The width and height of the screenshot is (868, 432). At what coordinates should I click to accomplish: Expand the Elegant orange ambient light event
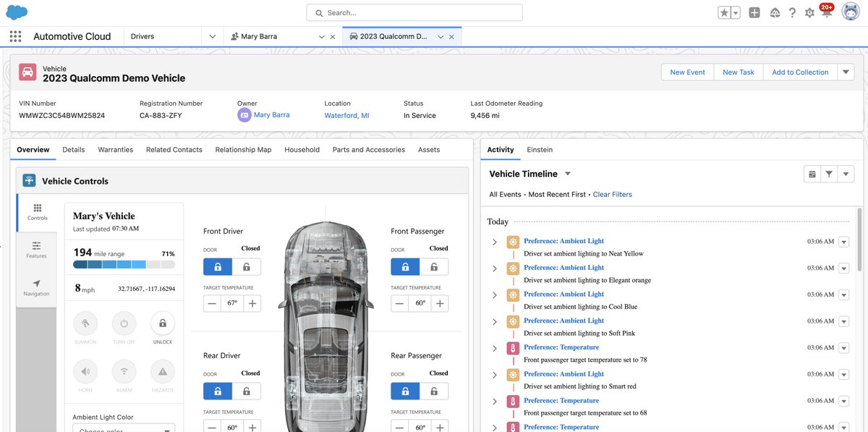[495, 268]
